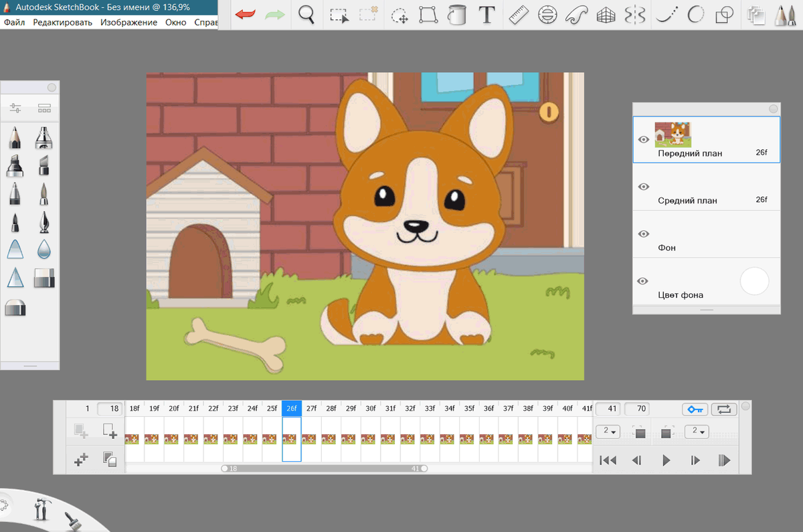Select the rectangular Selection tool

coord(339,15)
